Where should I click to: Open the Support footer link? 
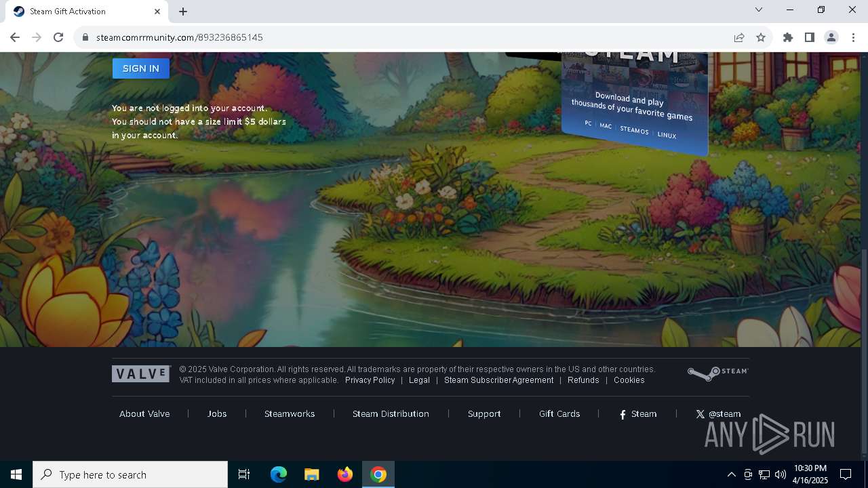pos(484,414)
